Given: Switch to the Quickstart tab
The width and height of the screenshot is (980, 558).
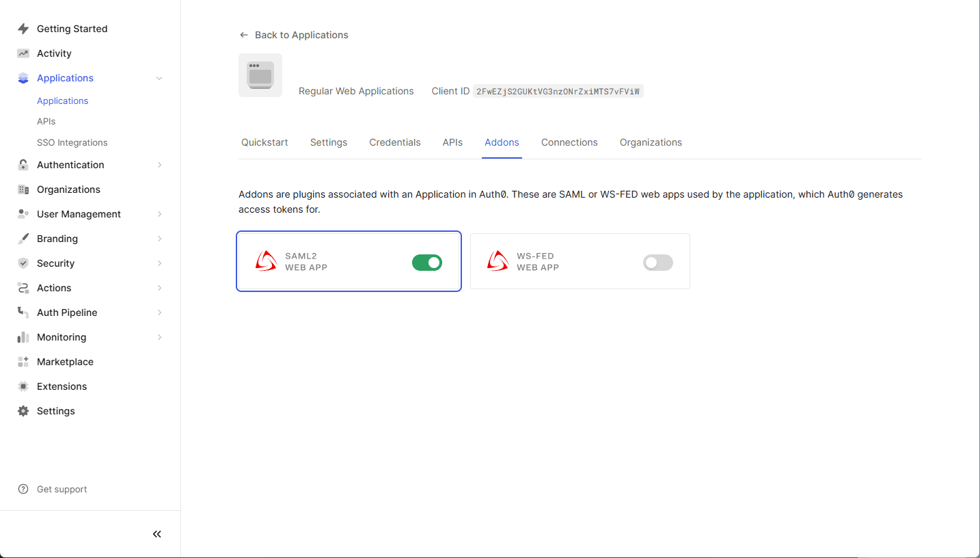Looking at the screenshot, I should click(x=264, y=142).
